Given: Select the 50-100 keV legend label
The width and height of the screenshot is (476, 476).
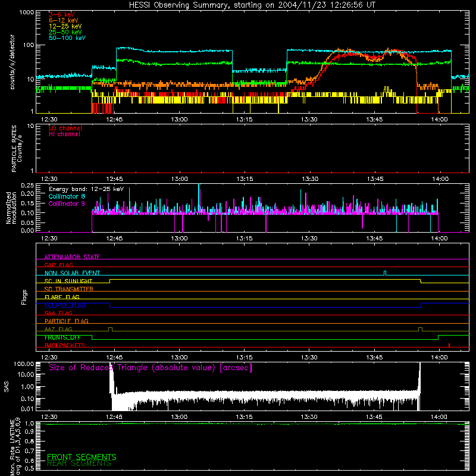Looking at the screenshot, I should tap(67, 38).
